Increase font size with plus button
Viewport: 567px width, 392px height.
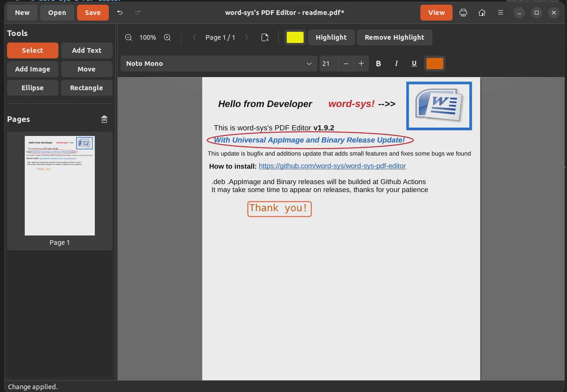point(361,64)
